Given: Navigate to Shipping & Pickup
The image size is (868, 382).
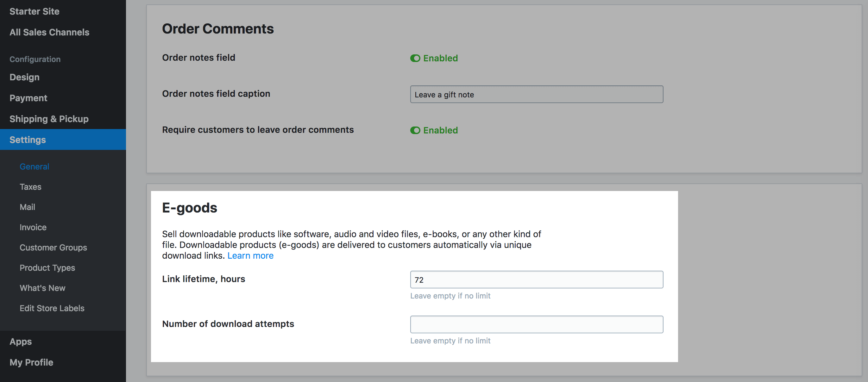Looking at the screenshot, I should (x=49, y=119).
